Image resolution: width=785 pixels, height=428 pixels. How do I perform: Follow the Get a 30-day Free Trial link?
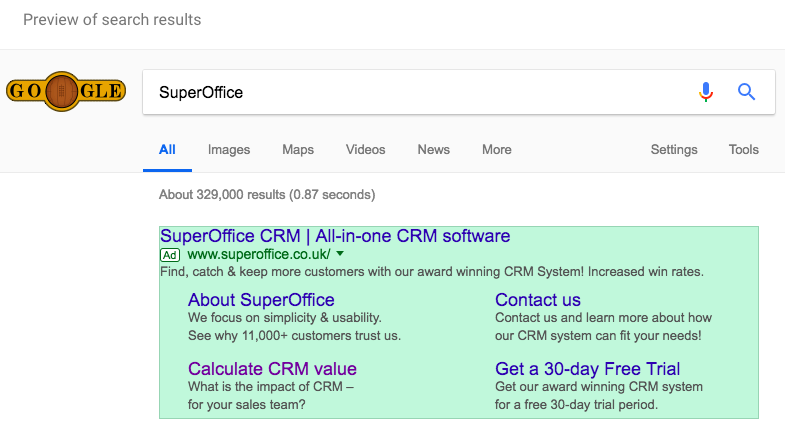587,369
